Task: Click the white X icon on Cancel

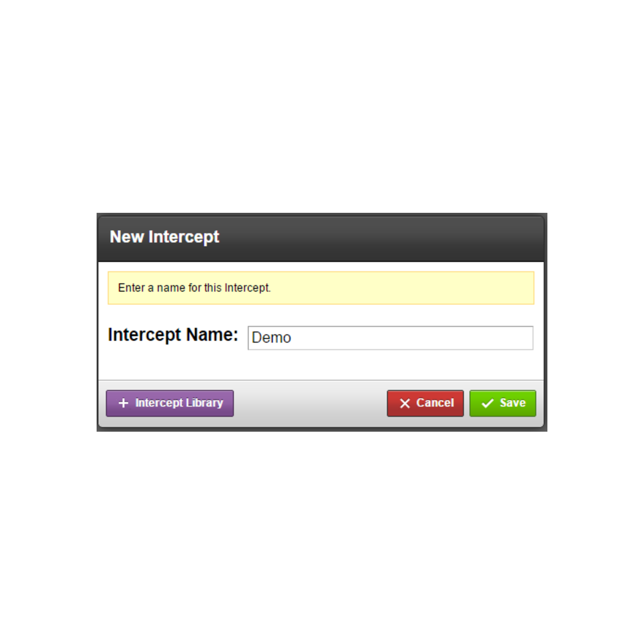Action: (x=405, y=404)
